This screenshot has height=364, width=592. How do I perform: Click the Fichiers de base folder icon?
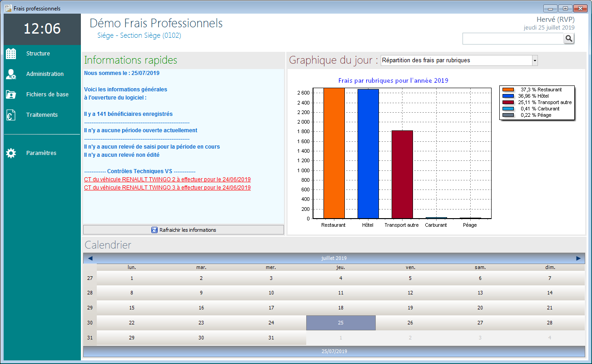click(11, 95)
